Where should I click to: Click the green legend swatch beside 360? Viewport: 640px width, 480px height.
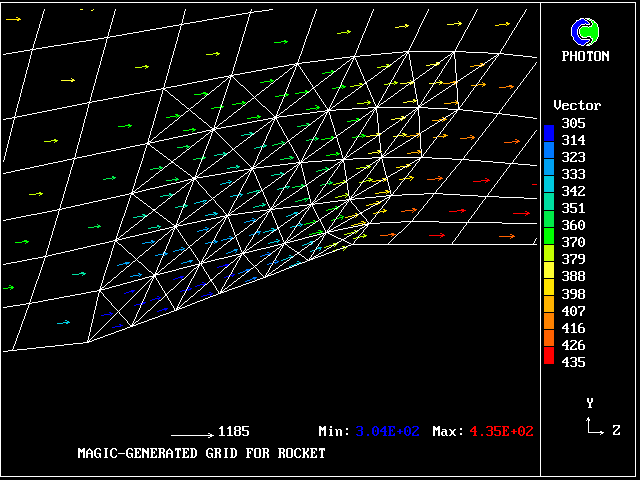point(549,225)
